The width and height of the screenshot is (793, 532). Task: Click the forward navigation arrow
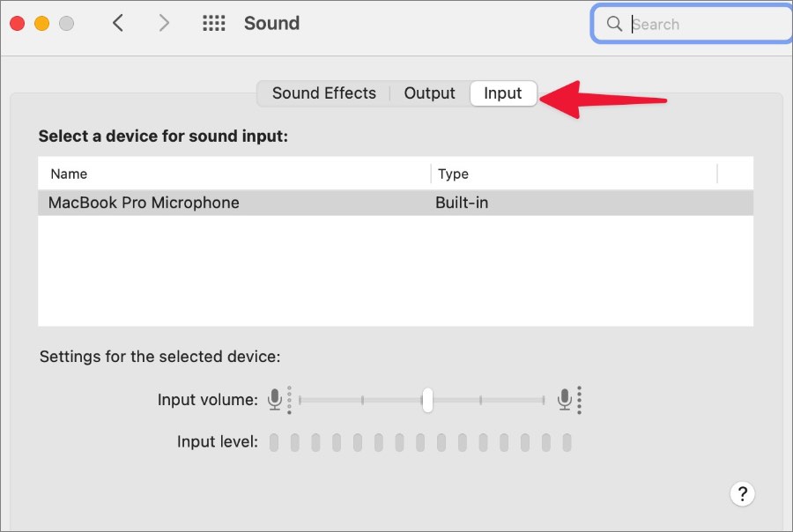tap(164, 24)
